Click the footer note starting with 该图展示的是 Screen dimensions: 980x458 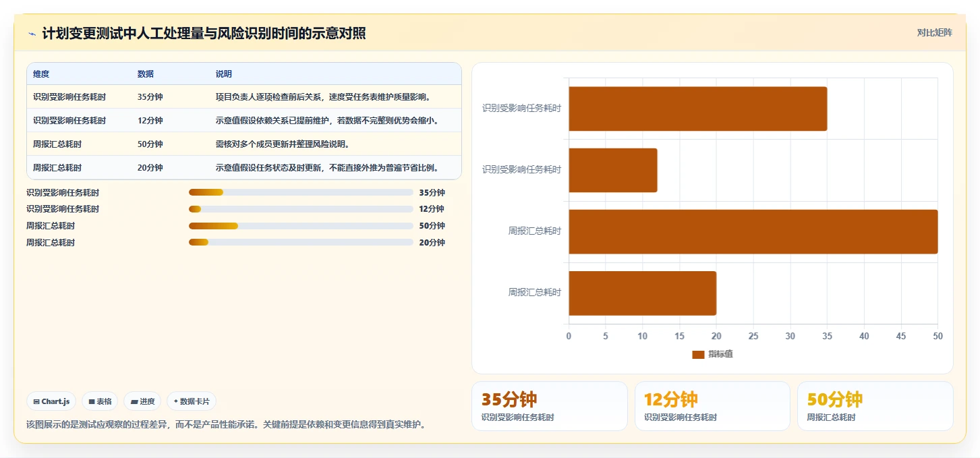point(226,424)
